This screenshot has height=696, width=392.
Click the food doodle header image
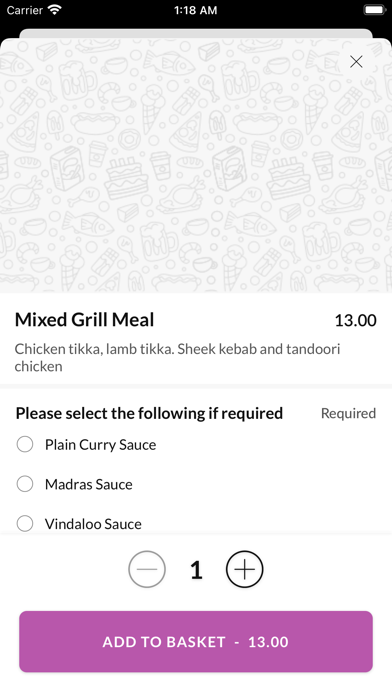pyautogui.click(x=196, y=165)
